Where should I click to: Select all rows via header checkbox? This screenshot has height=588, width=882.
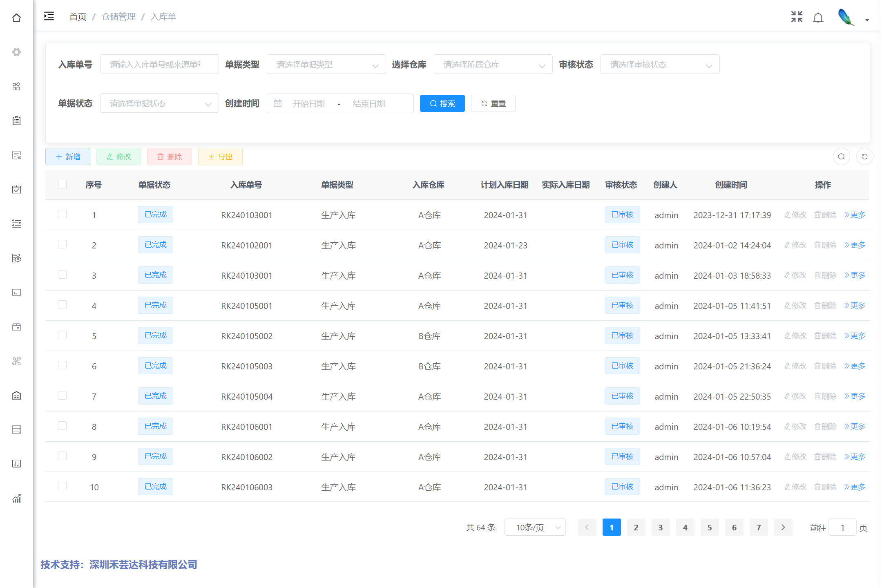tap(62, 184)
